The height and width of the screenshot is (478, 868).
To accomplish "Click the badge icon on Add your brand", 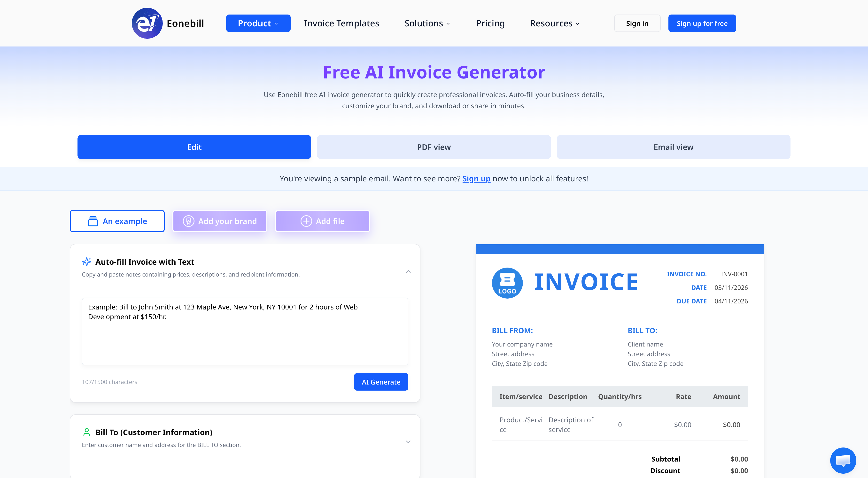I will coord(188,221).
